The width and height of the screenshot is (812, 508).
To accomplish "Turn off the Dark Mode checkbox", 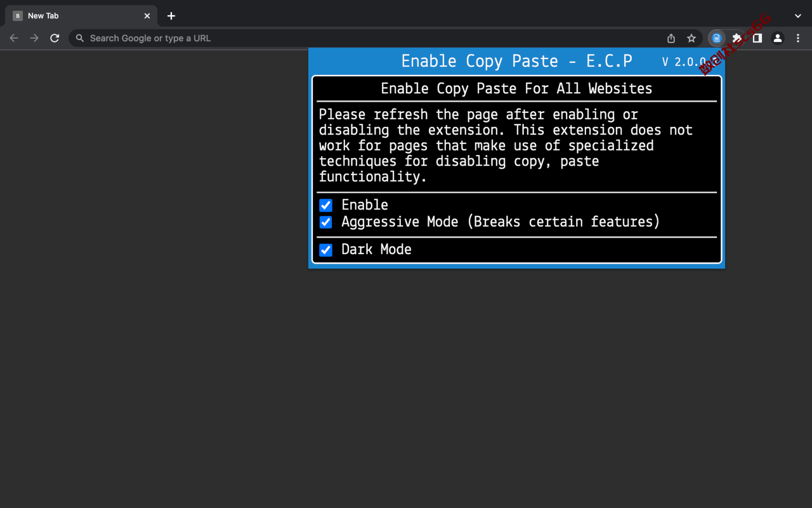I will point(325,250).
